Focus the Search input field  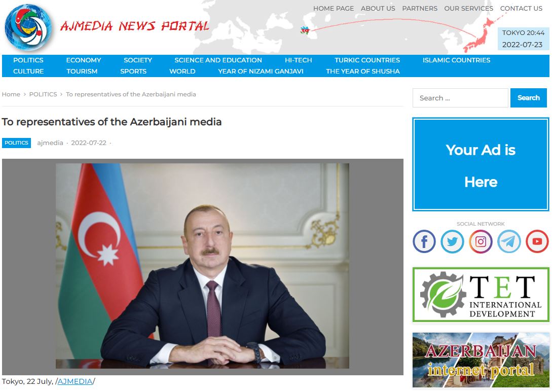pyautogui.click(x=460, y=98)
